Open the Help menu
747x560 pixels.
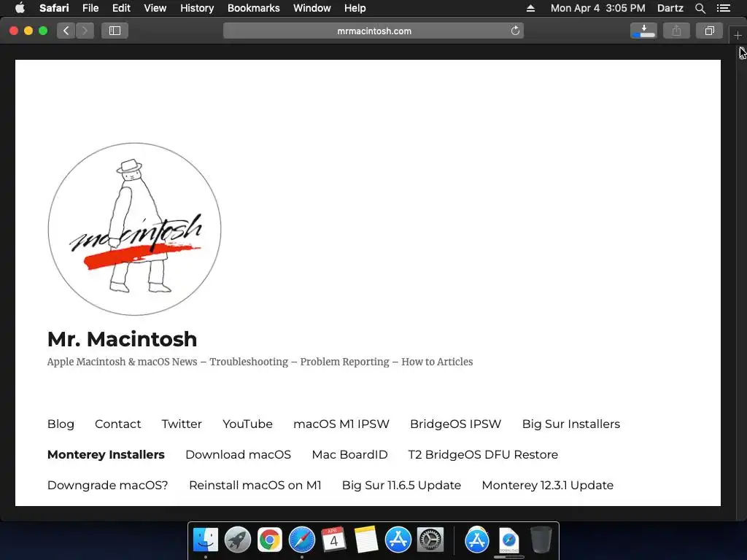pyautogui.click(x=355, y=8)
